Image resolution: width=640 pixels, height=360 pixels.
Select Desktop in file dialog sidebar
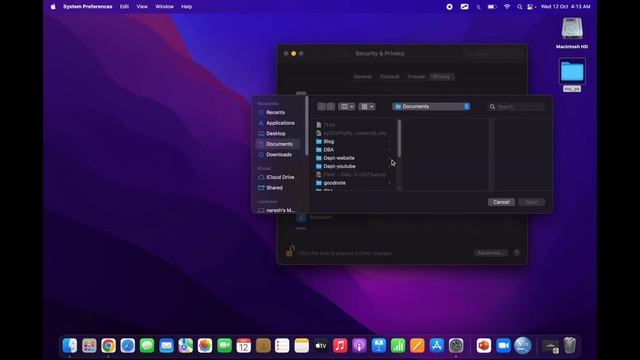click(278, 133)
